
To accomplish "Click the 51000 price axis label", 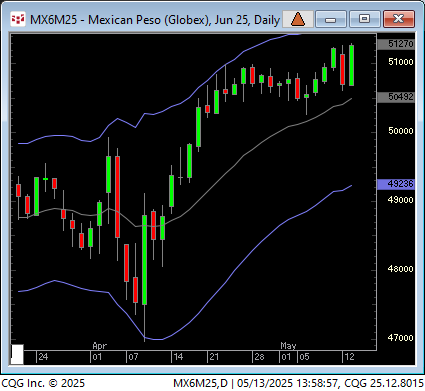I will (400, 62).
